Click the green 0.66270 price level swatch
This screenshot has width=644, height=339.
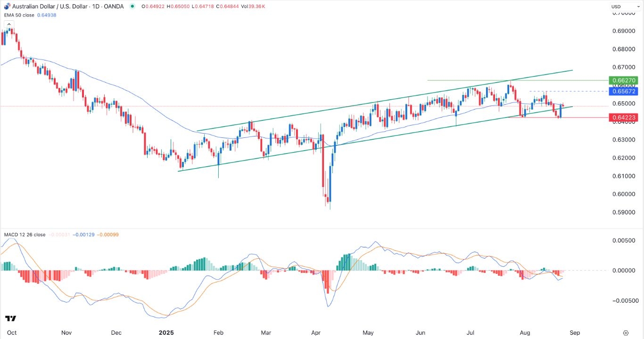[x=624, y=80]
